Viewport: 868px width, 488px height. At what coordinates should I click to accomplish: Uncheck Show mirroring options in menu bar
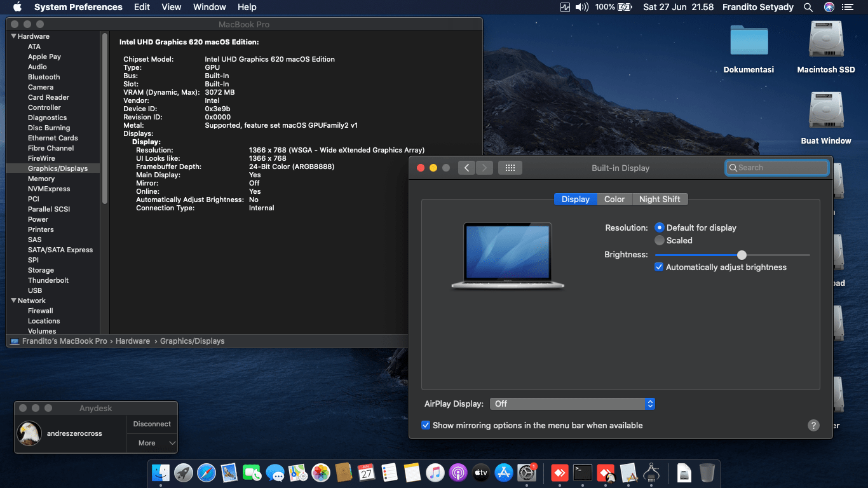[426, 425]
